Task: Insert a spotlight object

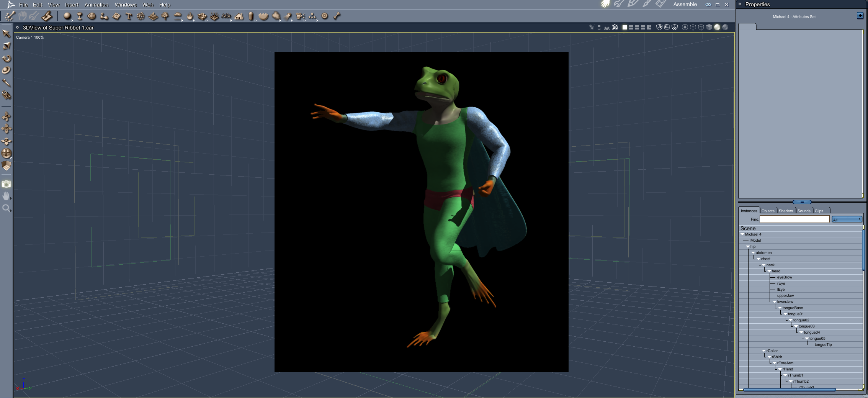Action: [288, 16]
